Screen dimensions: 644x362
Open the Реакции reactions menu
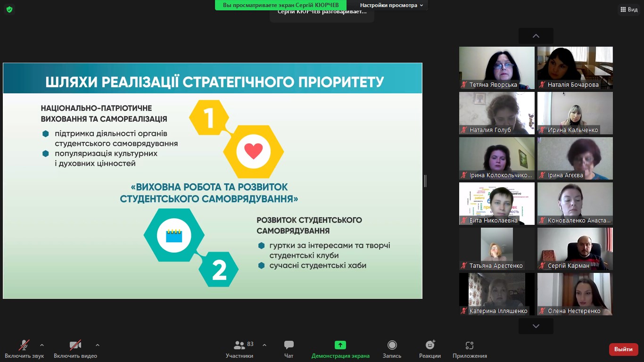[x=430, y=349]
